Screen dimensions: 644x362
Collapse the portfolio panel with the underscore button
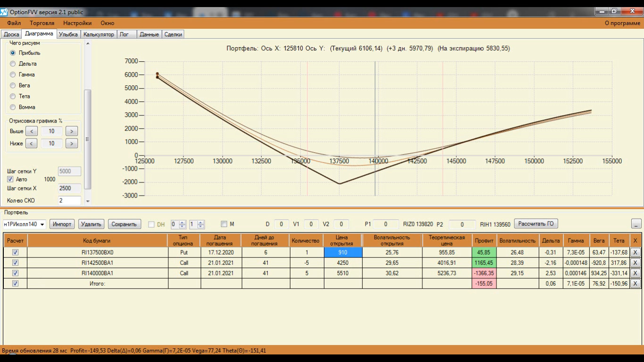click(x=636, y=224)
